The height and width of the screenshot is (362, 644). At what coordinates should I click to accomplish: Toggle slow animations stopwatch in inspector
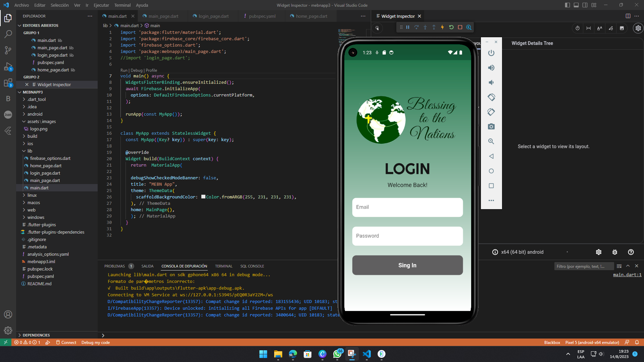click(x=577, y=28)
